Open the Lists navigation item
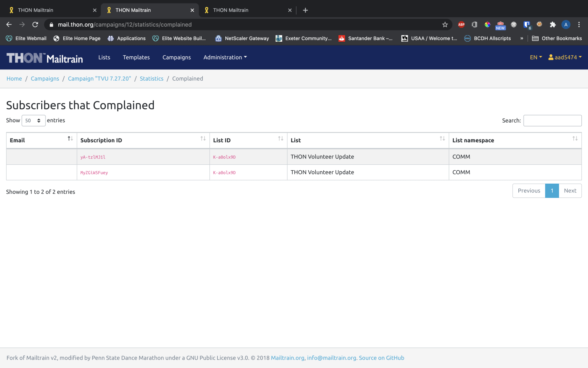Image resolution: width=588 pixels, height=368 pixels. tap(104, 57)
